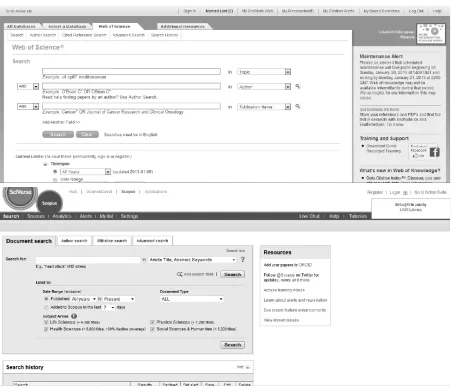Click the Subject Areas info icon
Image resolution: width=453 pixels, height=388 pixels.
[74, 316]
